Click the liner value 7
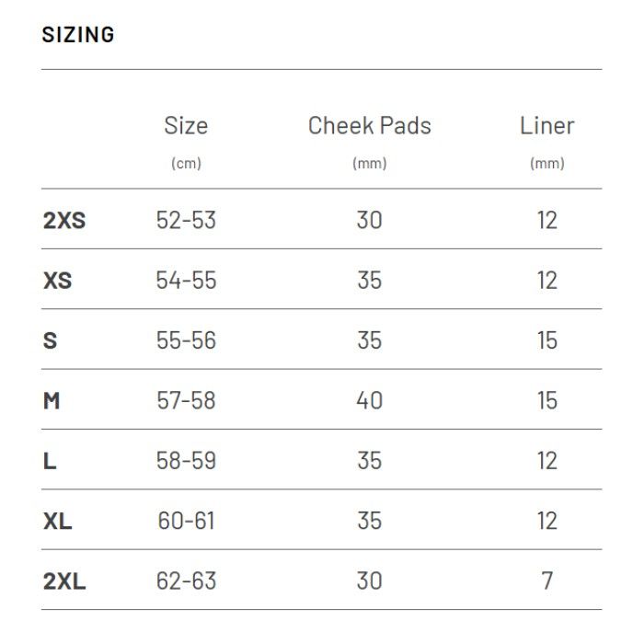The height and width of the screenshot is (644, 644). click(x=547, y=581)
